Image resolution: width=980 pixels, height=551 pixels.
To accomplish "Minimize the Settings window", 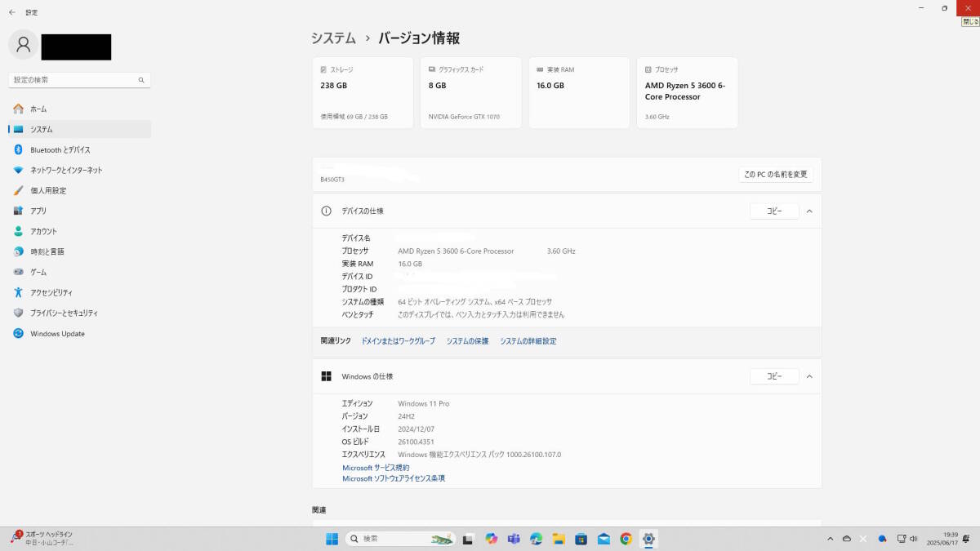I will [922, 7].
